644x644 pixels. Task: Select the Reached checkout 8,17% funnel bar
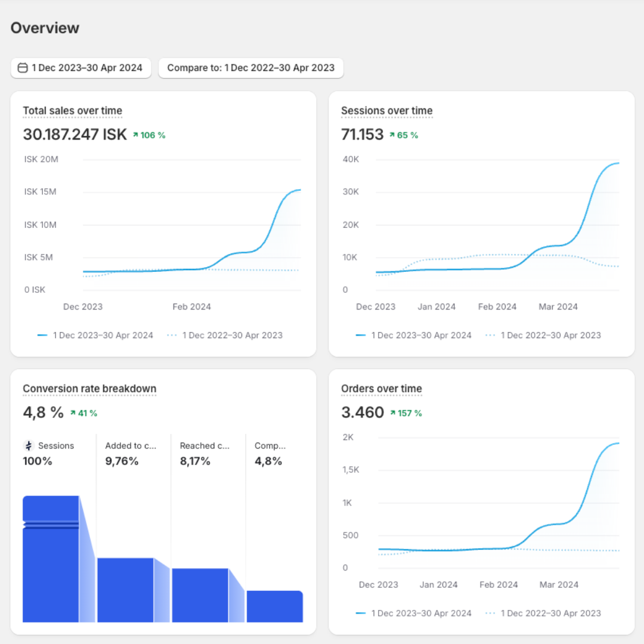(x=200, y=595)
